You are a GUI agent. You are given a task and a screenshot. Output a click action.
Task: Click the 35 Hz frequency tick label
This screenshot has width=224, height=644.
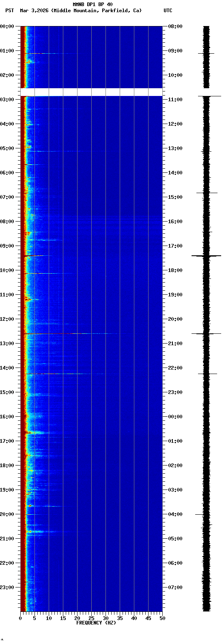(120, 618)
